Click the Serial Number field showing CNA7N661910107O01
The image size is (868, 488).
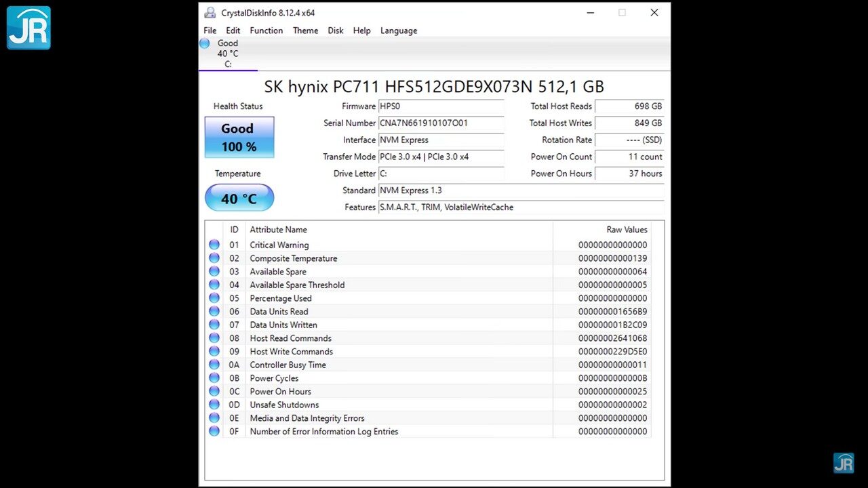[x=441, y=123]
